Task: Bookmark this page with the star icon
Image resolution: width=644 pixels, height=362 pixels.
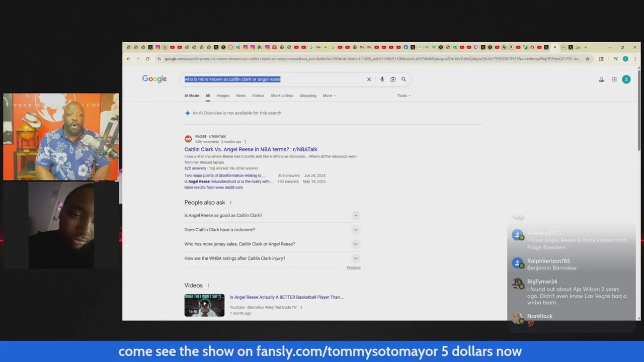Action: [587, 59]
